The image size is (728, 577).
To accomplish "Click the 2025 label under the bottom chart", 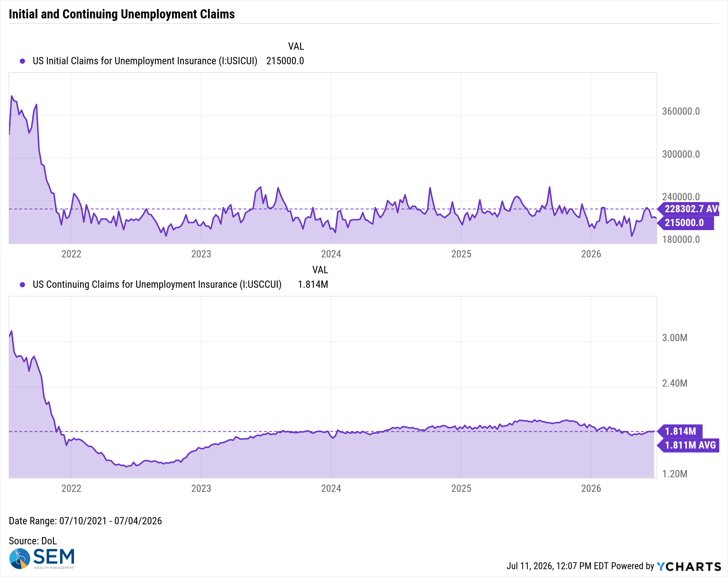I will [x=461, y=489].
